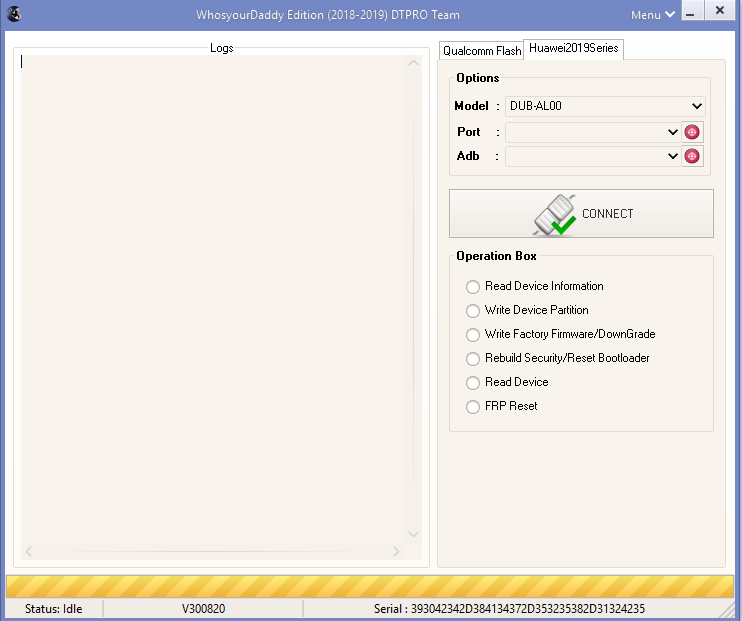Choose the Read Device radio button
The width and height of the screenshot is (742, 621).
[507, 382]
